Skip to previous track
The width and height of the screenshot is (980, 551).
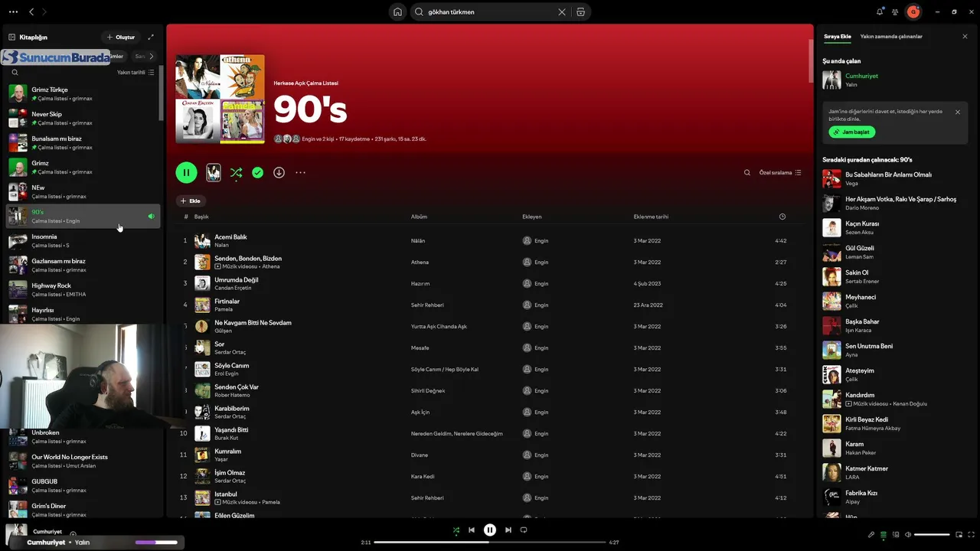pyautogui.click(x=472, y=530)
